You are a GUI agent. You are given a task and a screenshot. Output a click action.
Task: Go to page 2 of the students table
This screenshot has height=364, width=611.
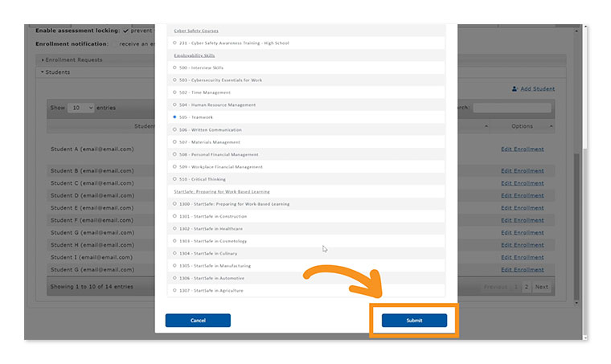point(526,287)
